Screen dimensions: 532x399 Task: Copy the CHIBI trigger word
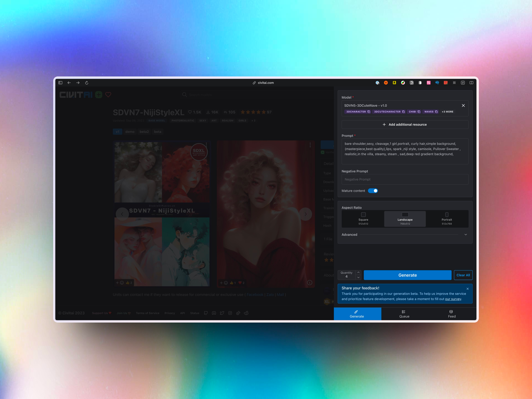pyautogui.click(x=419, y=112)
